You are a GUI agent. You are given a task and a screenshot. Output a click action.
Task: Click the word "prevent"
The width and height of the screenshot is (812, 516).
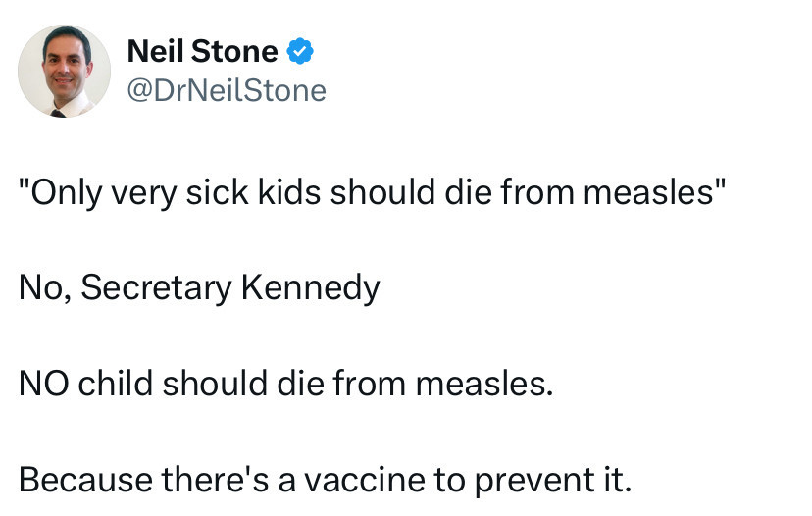pyautogui.click(x=533, y=482)
